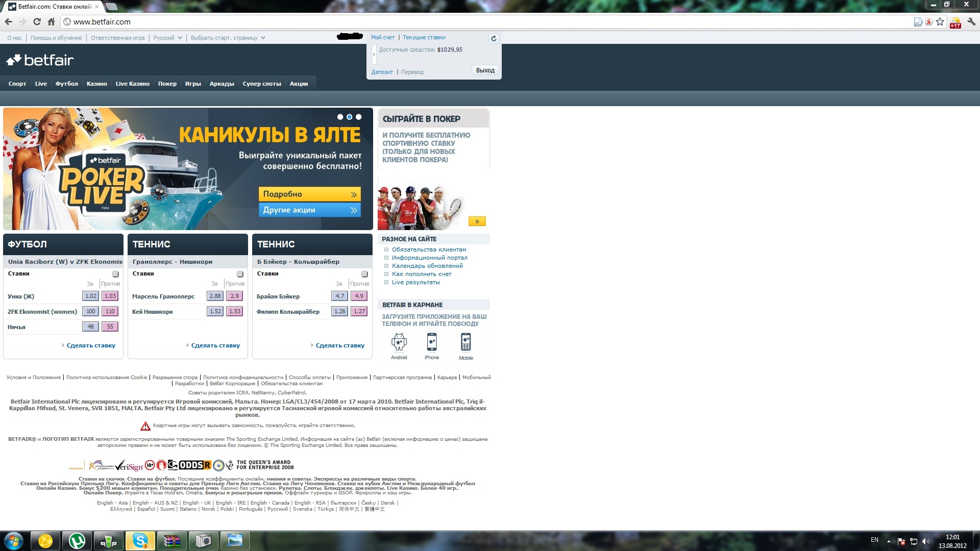Open uTorrent from the taskbar
This screenshot has width=980, height=551.
(77, 541)
